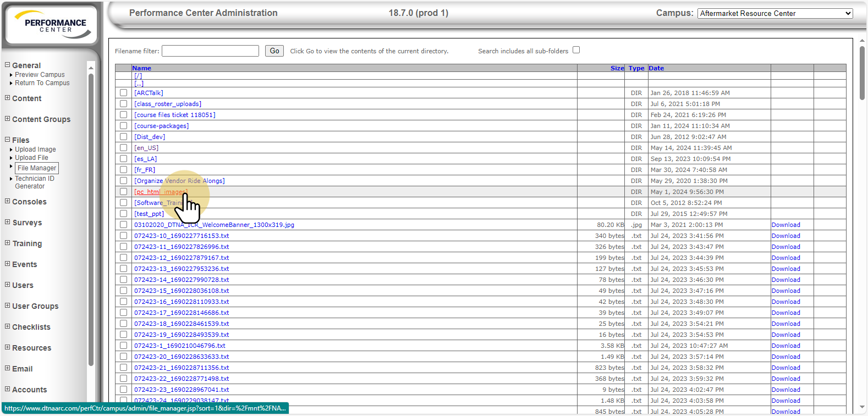The image size is (868, 416).
Task: Select the fr_FR folder checkbox
Action: [124, 170]
